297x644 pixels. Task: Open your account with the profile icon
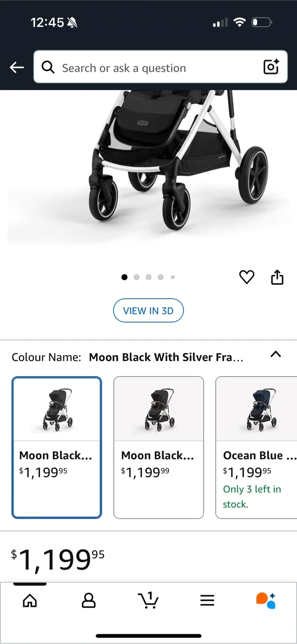pos(89,601)
